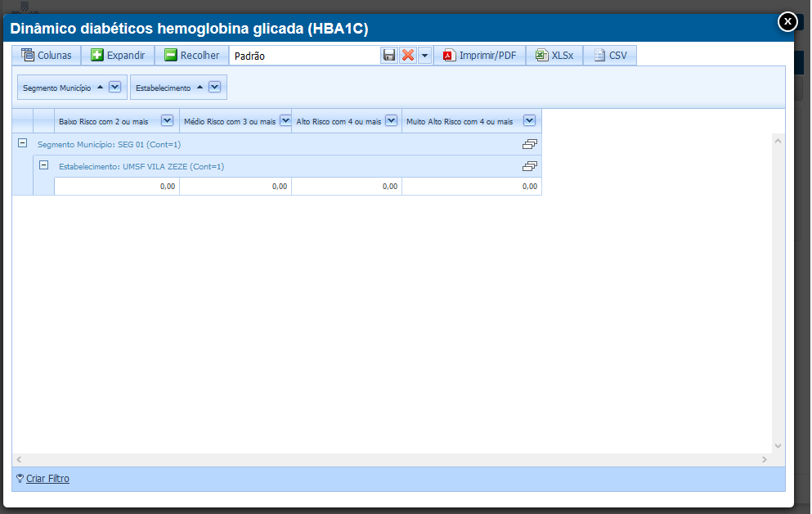Click horizontal scrollbar left arrow

coord(19,460)
